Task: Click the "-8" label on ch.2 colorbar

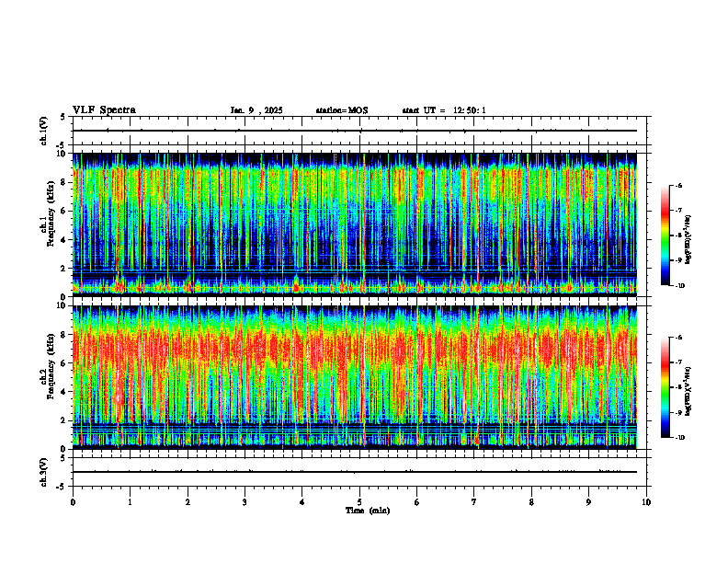Action: coord(678,387)
